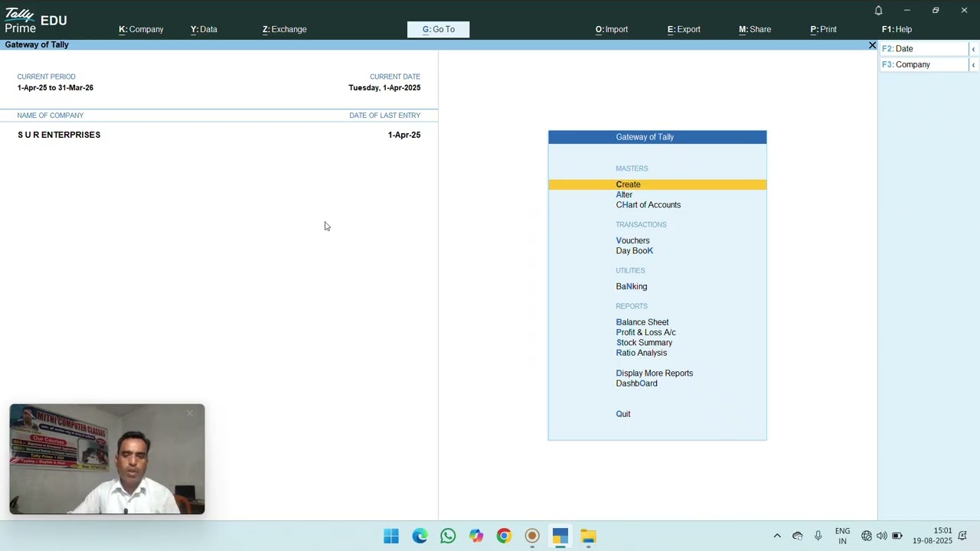Select Alter under Masters
Screen dimensions: 980x551
coord(624,195)
